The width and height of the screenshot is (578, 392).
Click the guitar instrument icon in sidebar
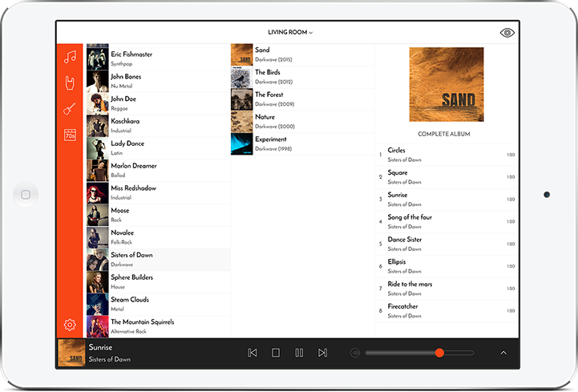click(x=70, y=109)
